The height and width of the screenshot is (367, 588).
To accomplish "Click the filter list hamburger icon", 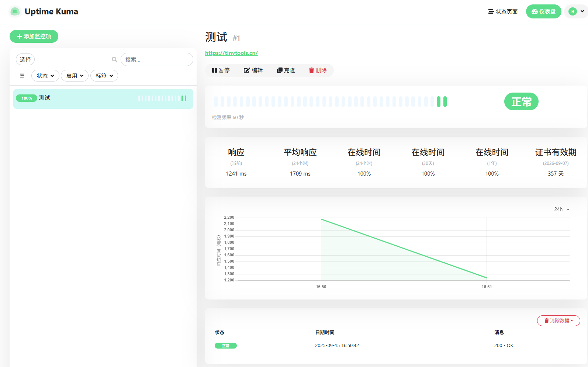I will pyautogui.click(x=22, y=76).
